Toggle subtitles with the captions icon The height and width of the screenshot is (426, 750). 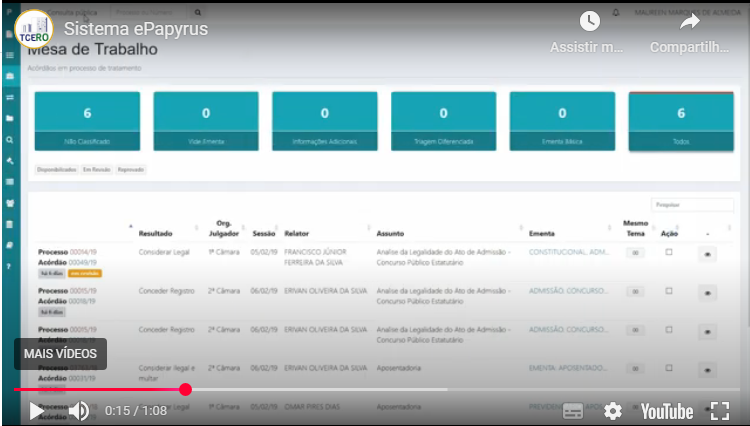point(573,411)
